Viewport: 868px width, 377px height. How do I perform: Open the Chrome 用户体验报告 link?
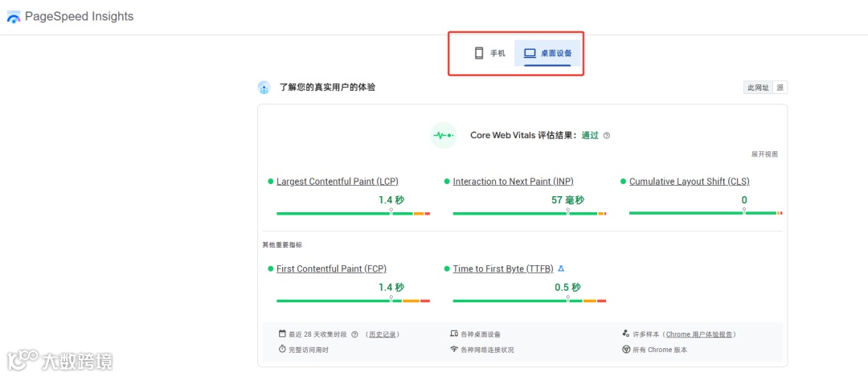699,334
